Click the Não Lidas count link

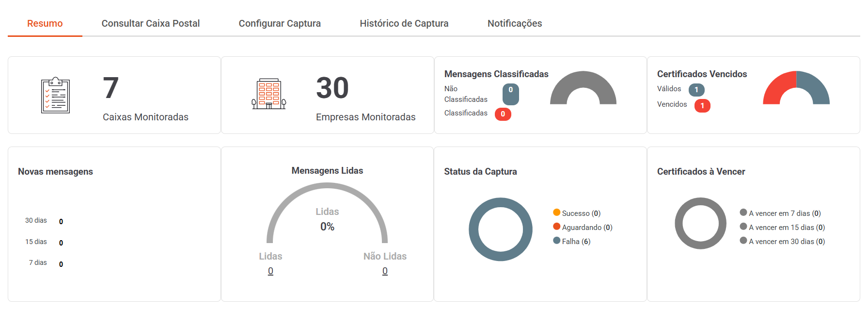pyautogui.click(x=385, y=271)
